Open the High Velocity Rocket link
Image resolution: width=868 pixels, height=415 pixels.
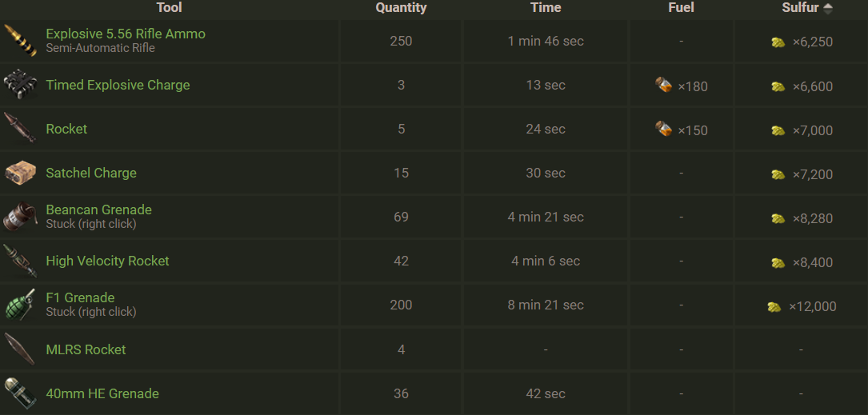[107, 261]
